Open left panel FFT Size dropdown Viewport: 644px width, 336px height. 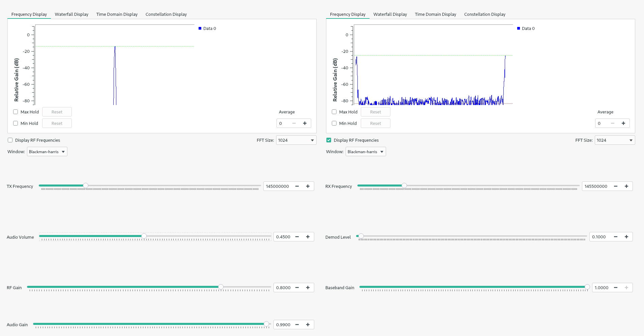click(296, 140)
